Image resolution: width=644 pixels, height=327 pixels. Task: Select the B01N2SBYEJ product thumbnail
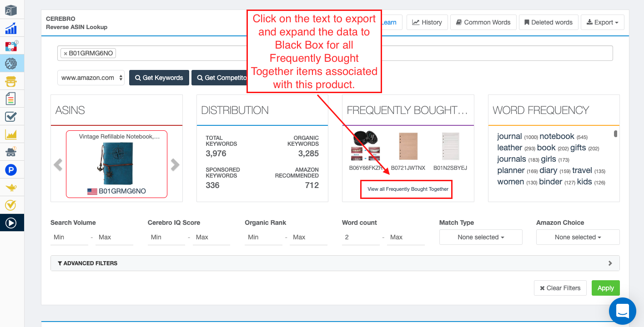[x=450, y=147]
